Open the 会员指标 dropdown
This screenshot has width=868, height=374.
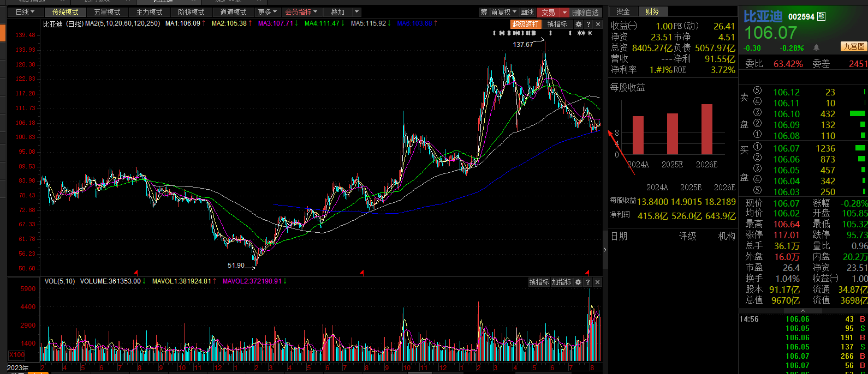coord(301,12)
